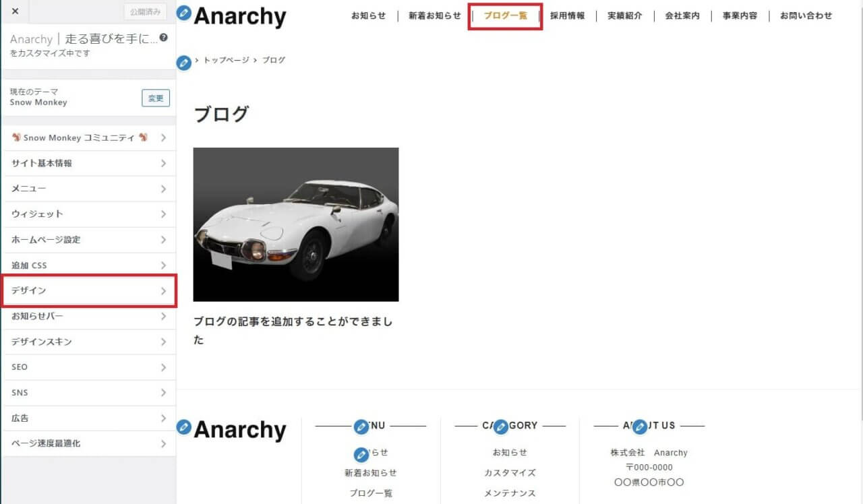
Task: Click the 変更 theme button
Action: click(156, 98)
